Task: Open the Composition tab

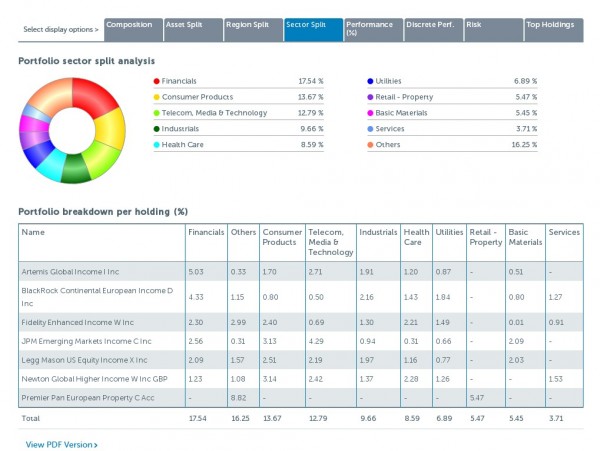Action: coord(133,29)
